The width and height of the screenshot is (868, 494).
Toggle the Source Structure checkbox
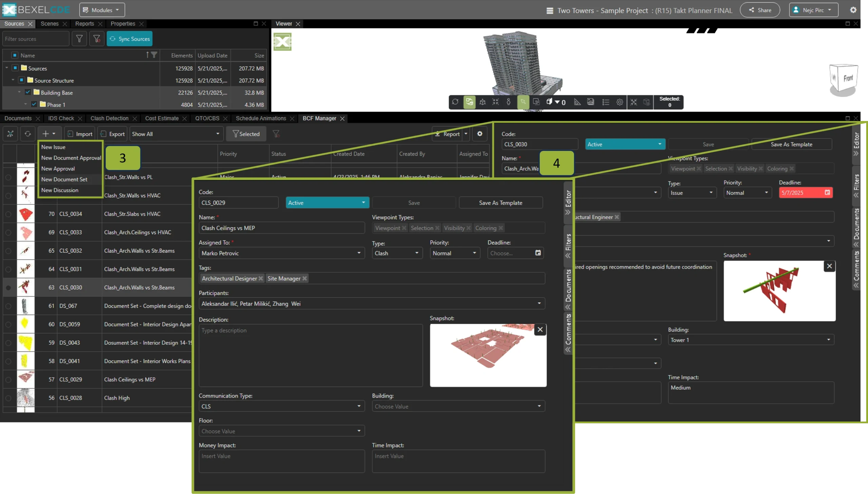click(21, 80)
